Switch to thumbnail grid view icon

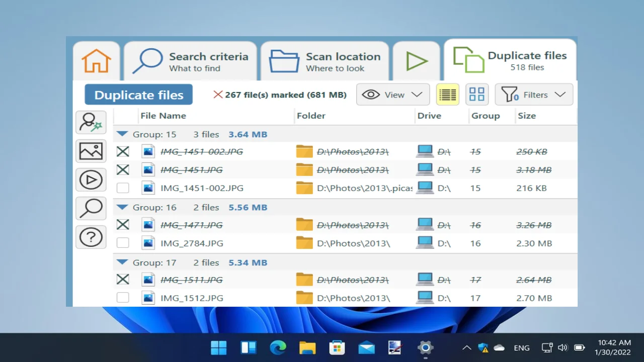[477, 94]
